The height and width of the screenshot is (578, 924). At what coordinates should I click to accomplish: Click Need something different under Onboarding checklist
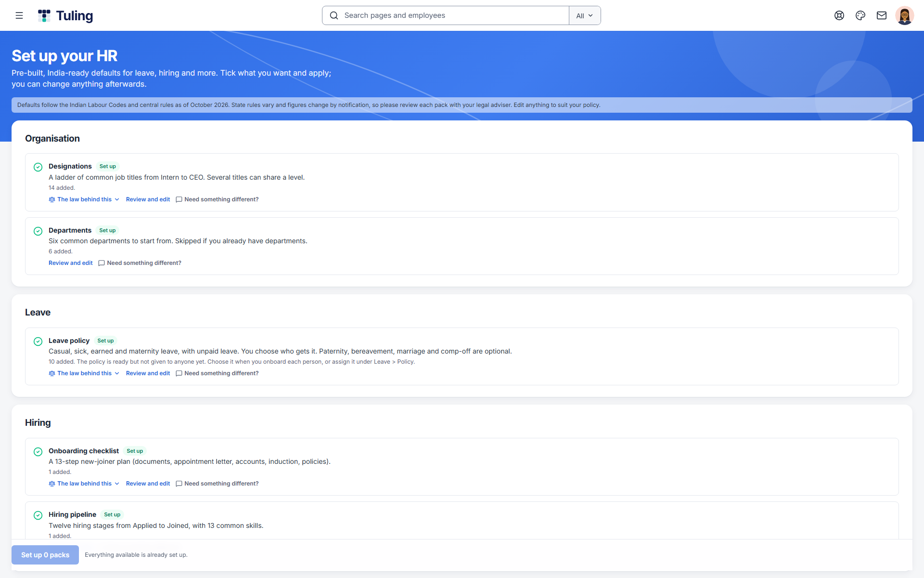(x=217, y=484)
